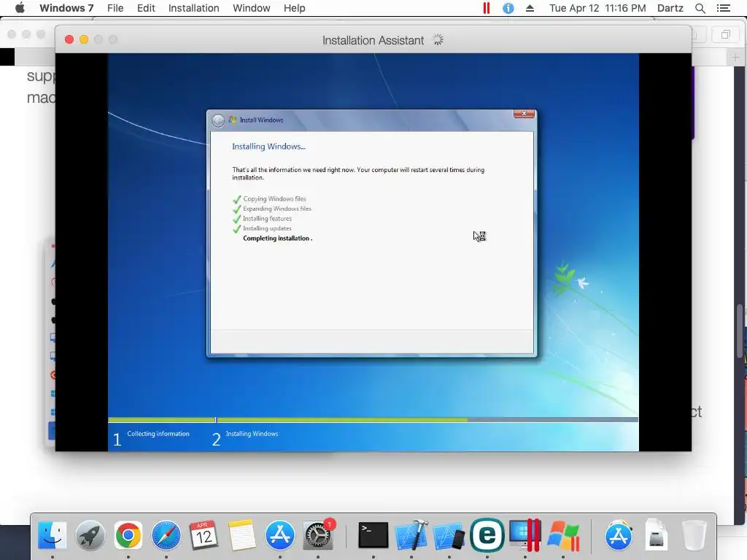Open the Help menu
This screenshot has height=560, width=747.
[294, 8]
